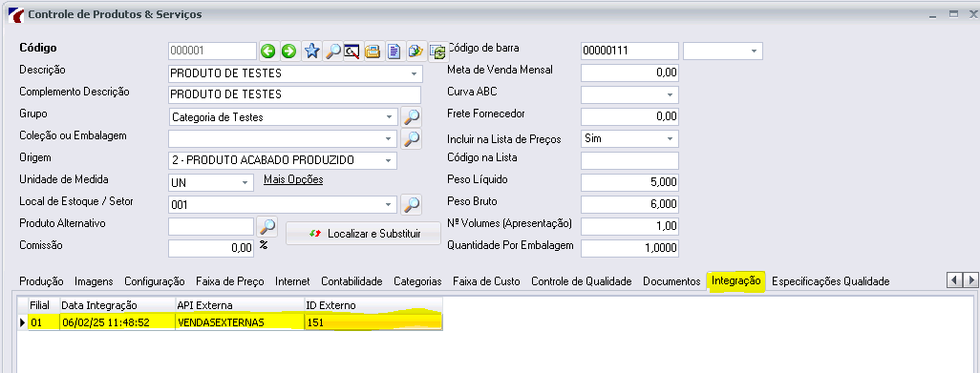The image size is (980, 373).
Task: Click the green refresh arrows icon
Action: coord(437,52)
